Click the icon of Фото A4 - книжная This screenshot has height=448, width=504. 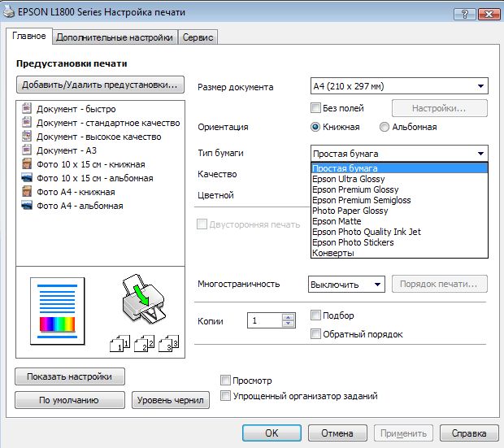click(27, 191)
